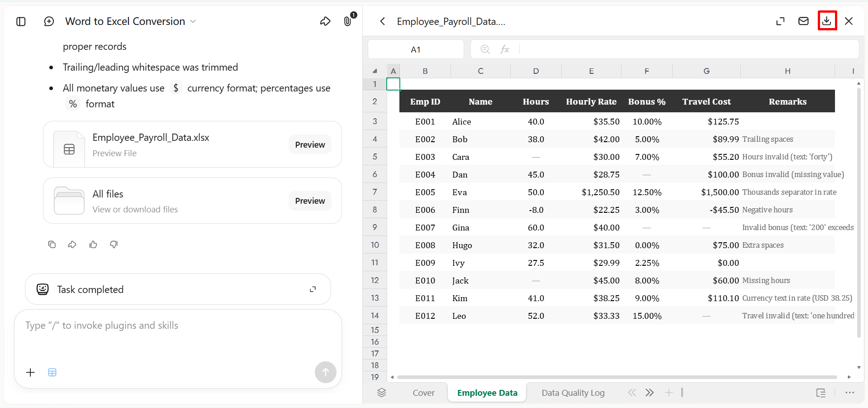Switch to the Data Quality Log sheet
Screen dimensions: 868x408
tap(573, 393)
